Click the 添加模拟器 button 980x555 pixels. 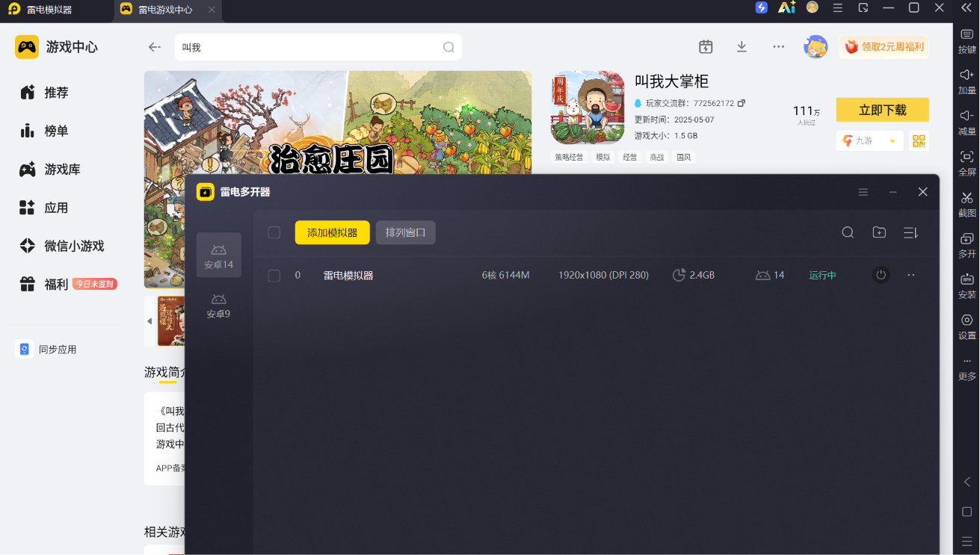pos(332,232)
